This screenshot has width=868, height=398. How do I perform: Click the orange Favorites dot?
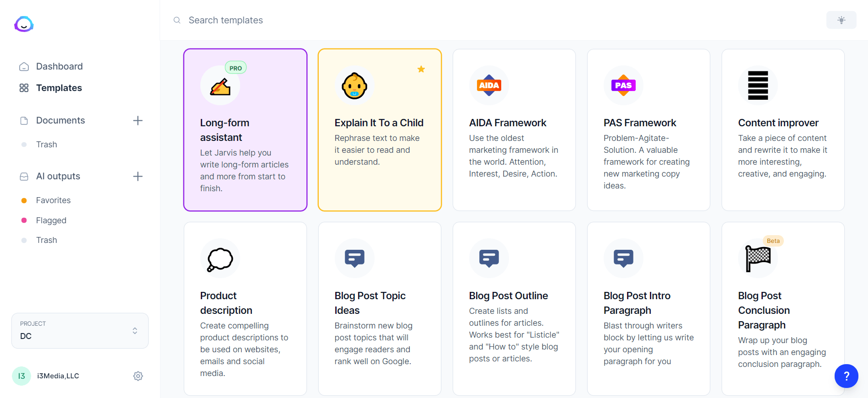click(24, 200)
